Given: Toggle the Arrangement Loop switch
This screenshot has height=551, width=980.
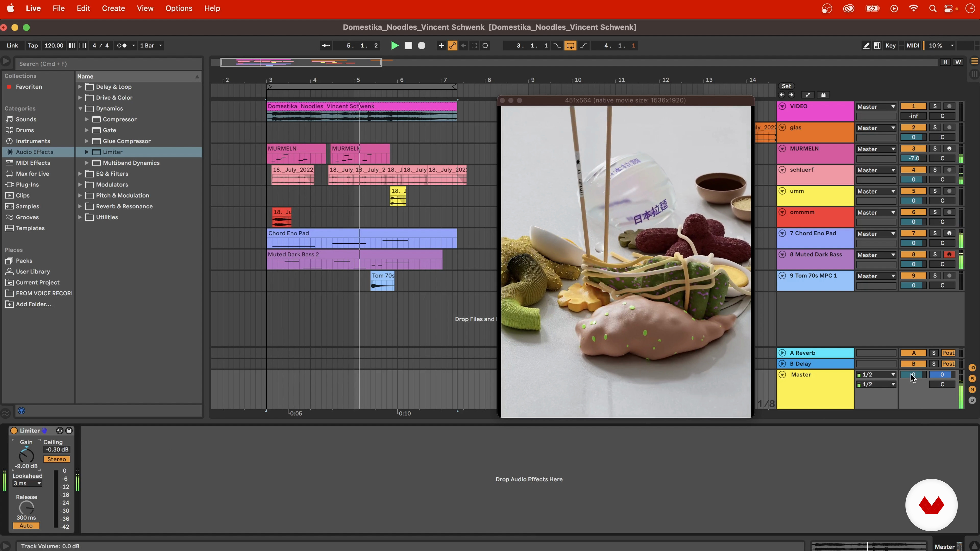Looking at the screenshot, I should point(570,46).
